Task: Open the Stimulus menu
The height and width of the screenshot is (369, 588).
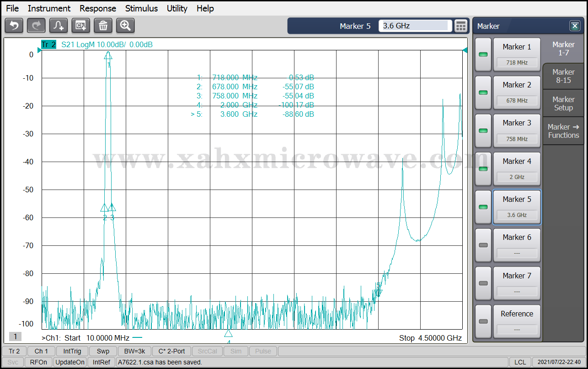Action: click(x=141, y=8)
